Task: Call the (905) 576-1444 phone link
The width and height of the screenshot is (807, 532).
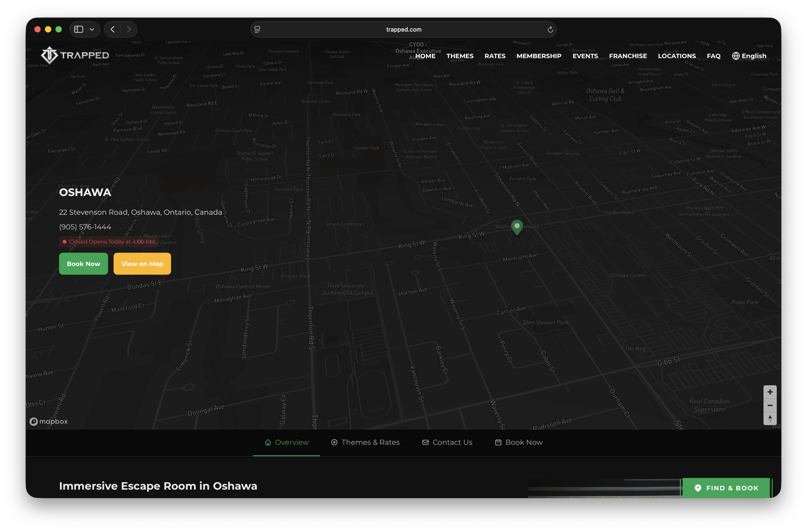Action: pyautogui.click(x=85, y=227)
